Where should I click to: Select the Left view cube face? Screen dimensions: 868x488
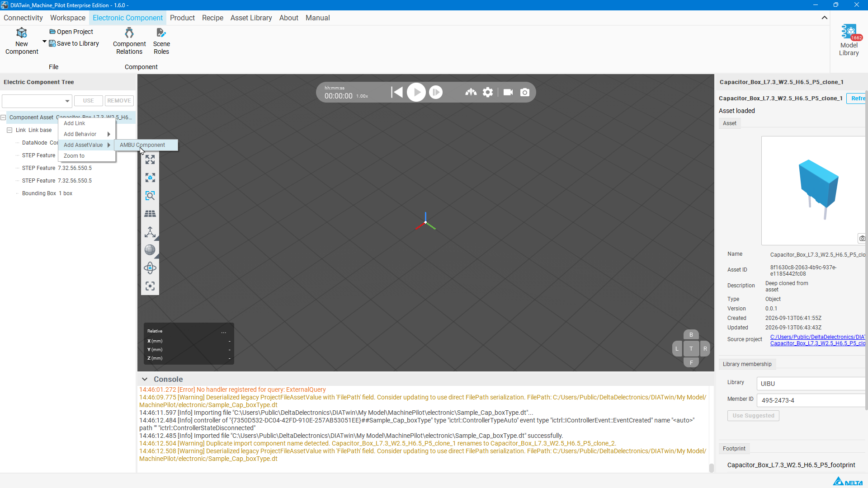click(677, 348)
